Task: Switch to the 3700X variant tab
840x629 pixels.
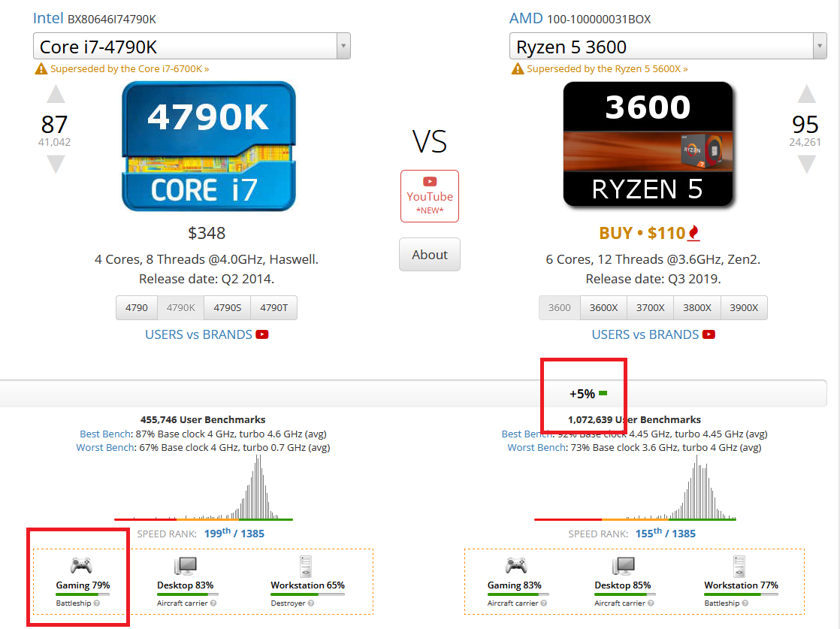Action: click(x=649, y=307)
